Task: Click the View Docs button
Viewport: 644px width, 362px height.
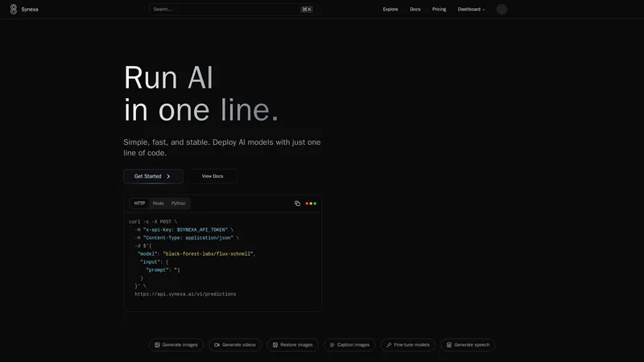Action: pos(213,176)
